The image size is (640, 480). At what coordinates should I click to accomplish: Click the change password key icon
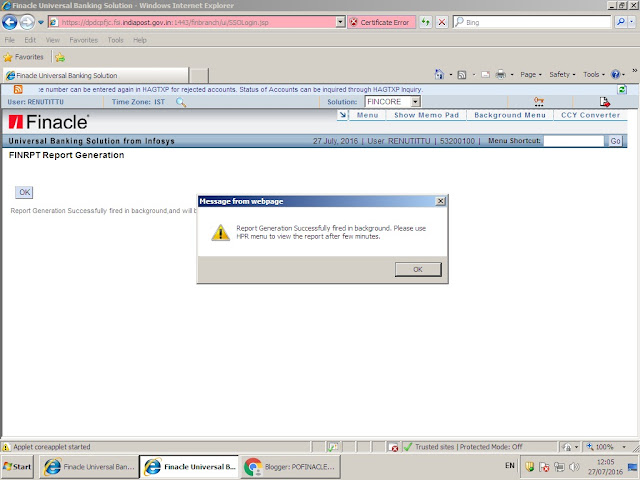point(539,102)
